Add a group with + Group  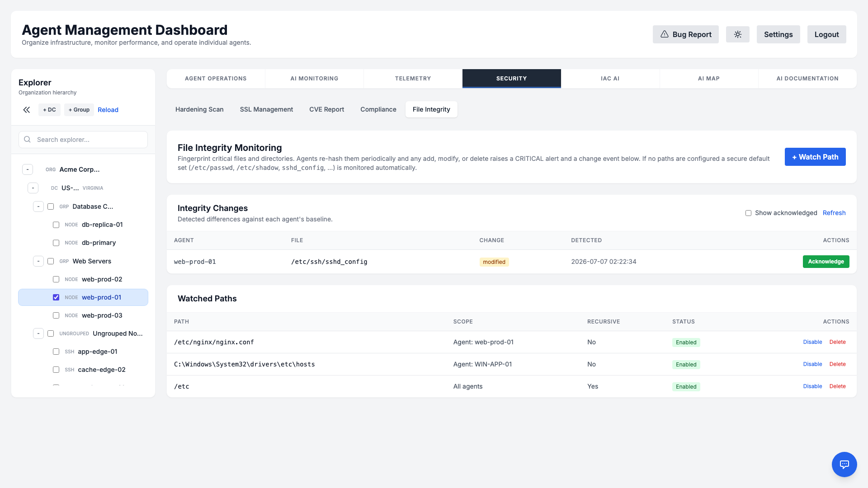tap(79, 110)
